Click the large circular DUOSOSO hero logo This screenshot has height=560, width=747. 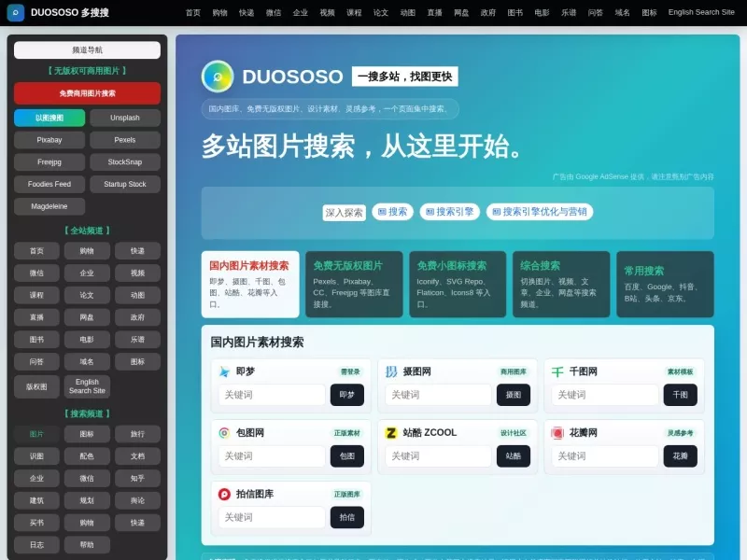click(x=218, y=77)
